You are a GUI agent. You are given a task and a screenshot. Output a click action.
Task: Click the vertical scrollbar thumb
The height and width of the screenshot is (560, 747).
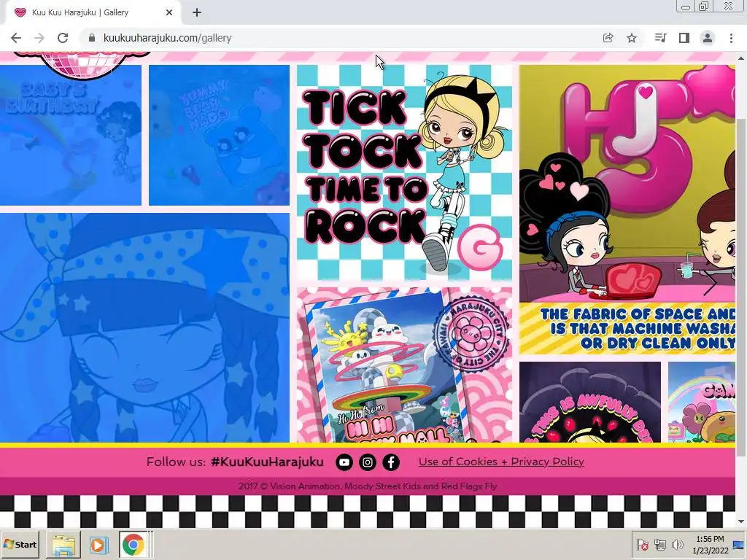pyautogui.click(x=741, y=286)
